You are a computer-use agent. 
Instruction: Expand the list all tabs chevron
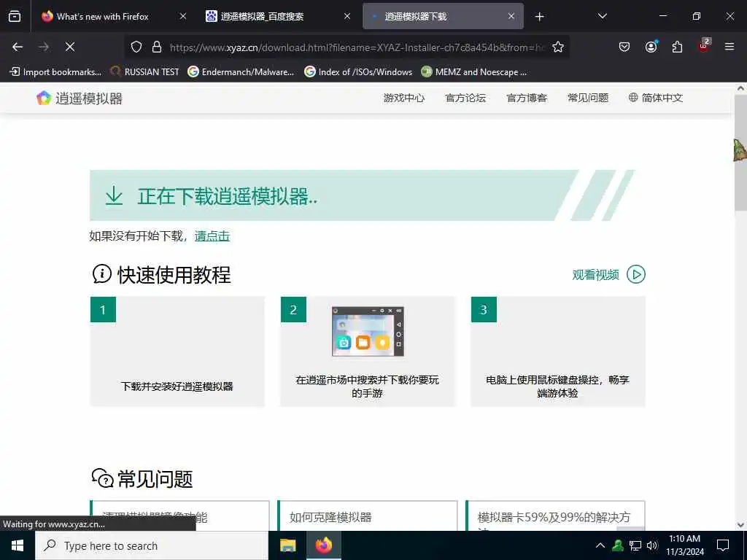[x=602, y=16]
